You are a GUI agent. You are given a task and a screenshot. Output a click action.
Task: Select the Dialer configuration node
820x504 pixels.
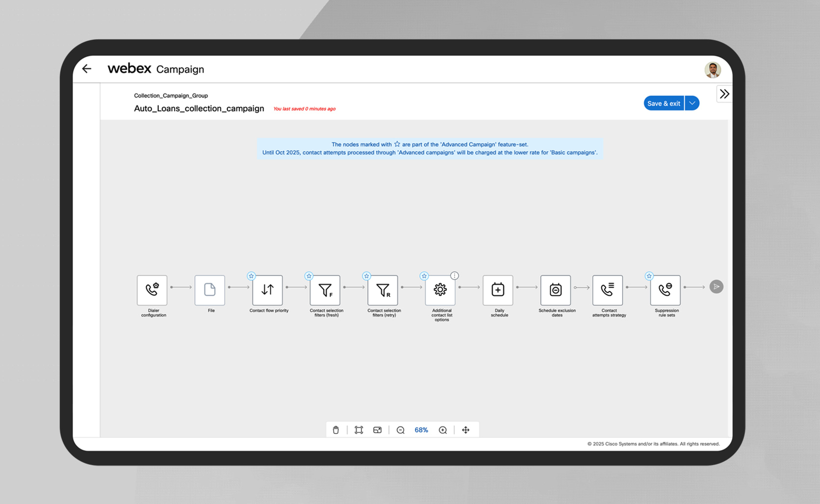(x=152, y=290)
